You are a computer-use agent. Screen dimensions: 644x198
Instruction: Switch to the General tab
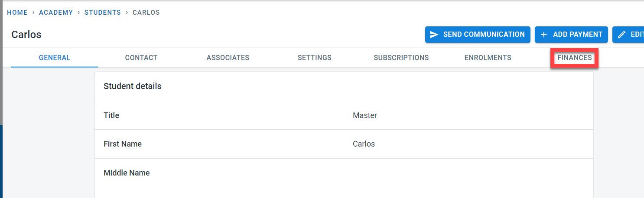click(55, 57)
